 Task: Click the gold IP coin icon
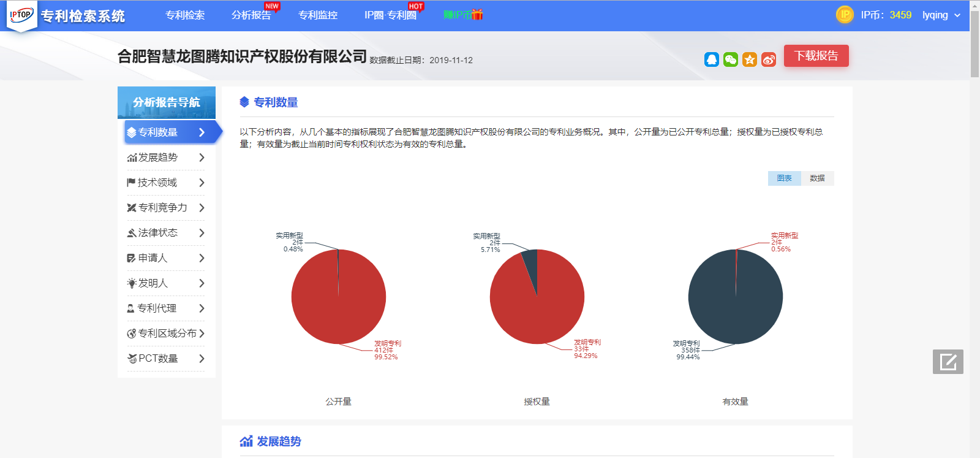tap(845, 15)
